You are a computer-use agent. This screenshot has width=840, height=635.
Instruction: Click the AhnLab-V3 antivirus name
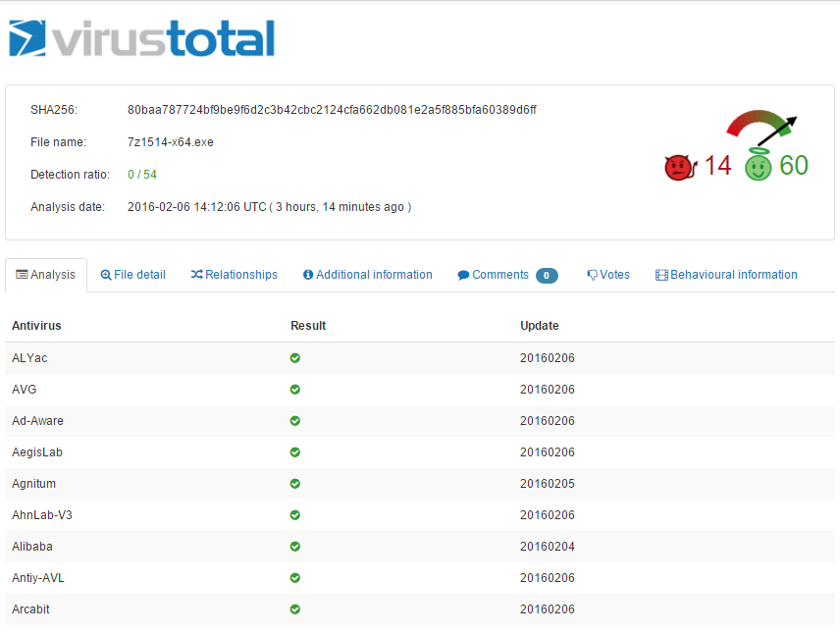click(x=42, y=515)
